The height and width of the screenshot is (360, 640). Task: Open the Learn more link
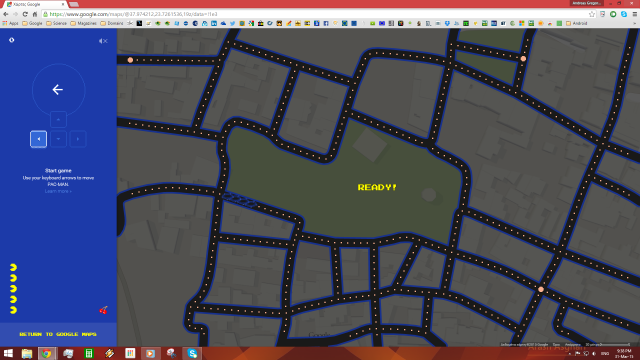click(x=58, y=191)
